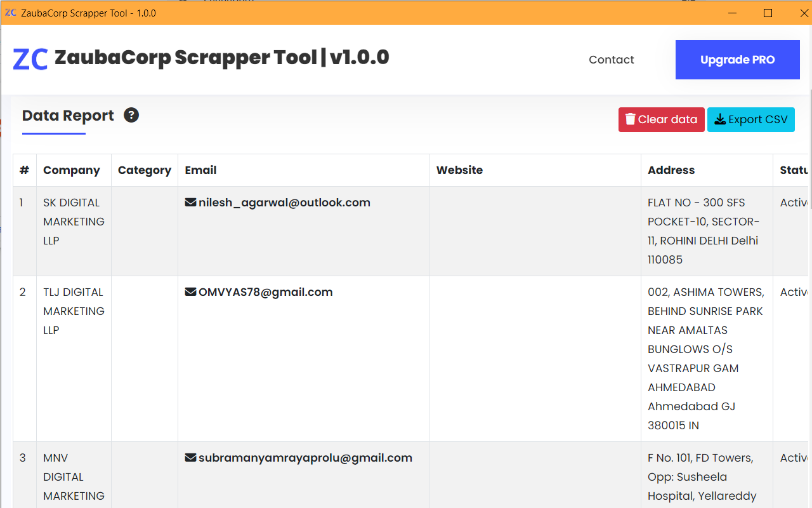812x508 pixels.
Task: Click the Export CSV button
Action: [x=751, y=119]
